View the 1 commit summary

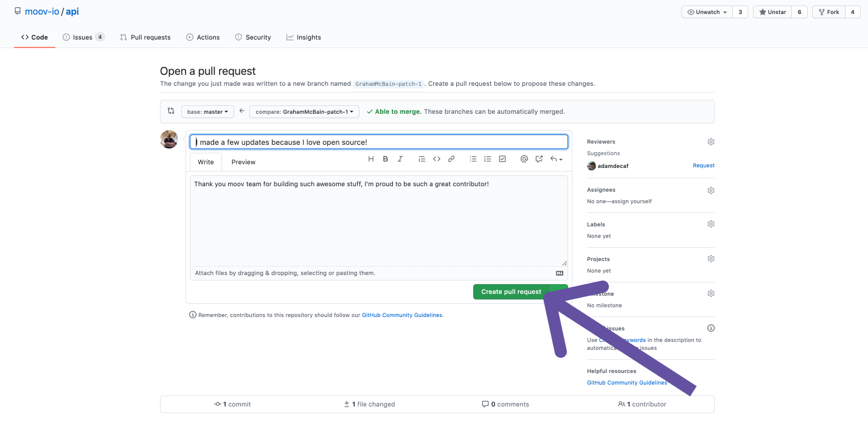(232, 404)
